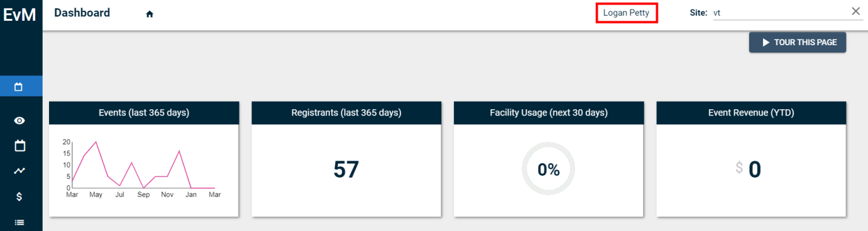Open the trend line analytics sidebar icon
The image size is (868, 231).
[x=19, y=171]
